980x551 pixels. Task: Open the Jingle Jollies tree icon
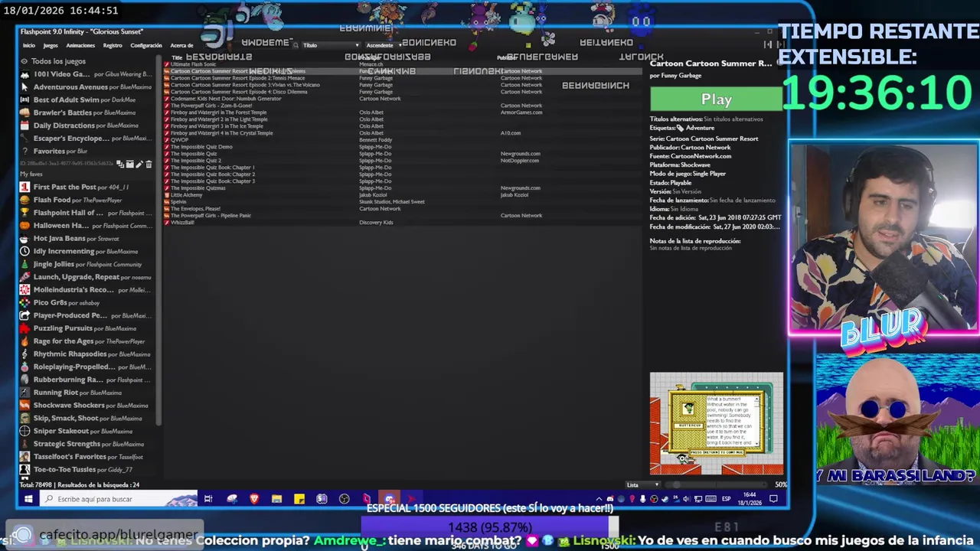pos(25,264)
